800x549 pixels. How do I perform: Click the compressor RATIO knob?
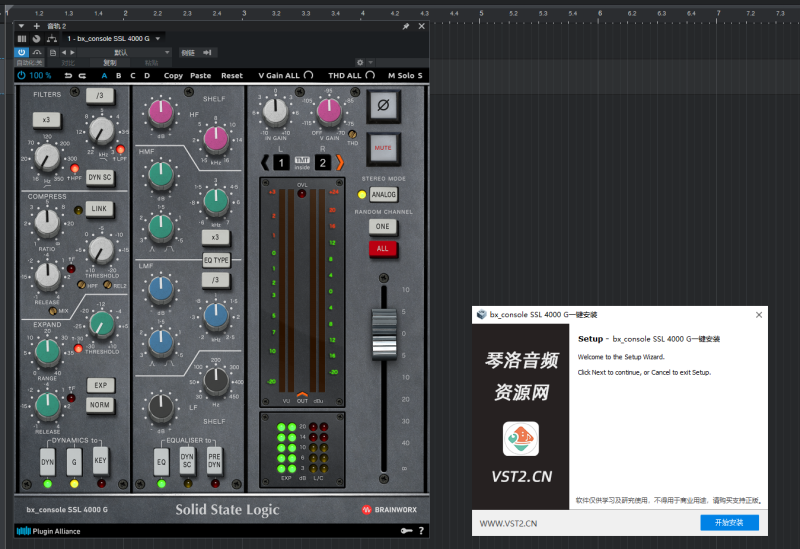click(x=47, y=222)
